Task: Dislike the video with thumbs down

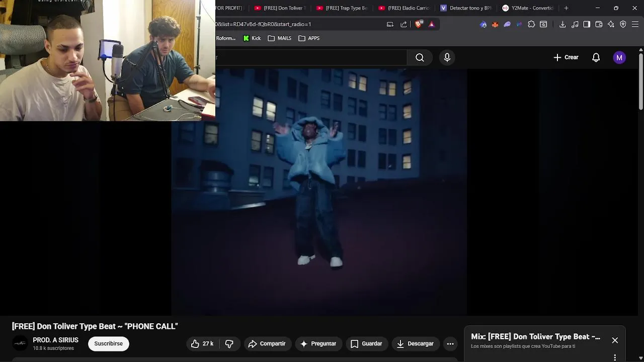Action: [x=229, y=344]
